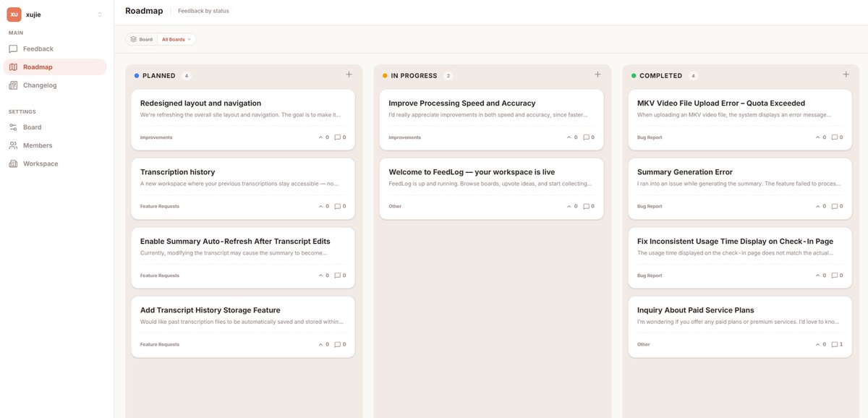Open comments on Transcription history
The width and height of the screenshot is (868, 418).
340,206
